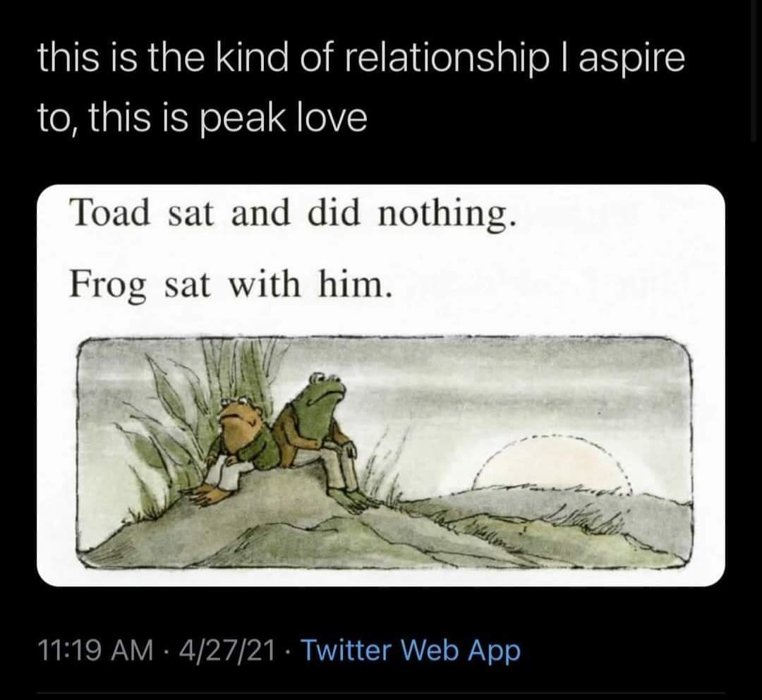
Task: Click the 4/27/21 tweet date
Action: [x=227, y=651]
